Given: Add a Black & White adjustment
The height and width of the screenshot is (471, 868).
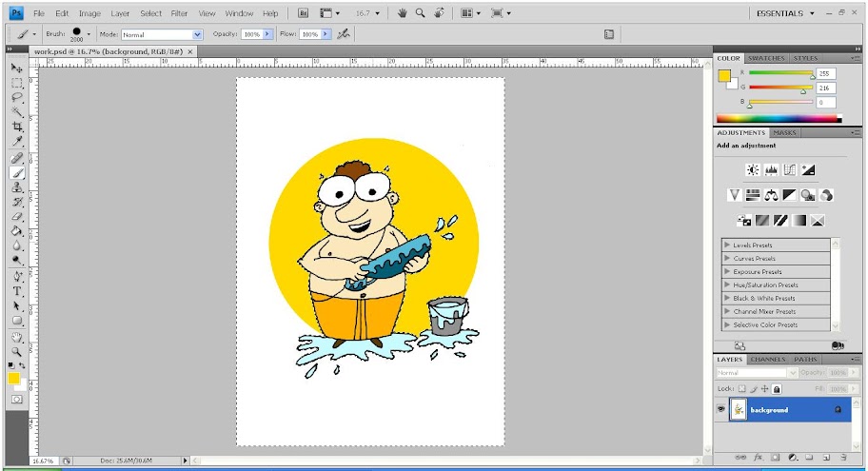Looking at the screenshot, I should click(789, 195).
